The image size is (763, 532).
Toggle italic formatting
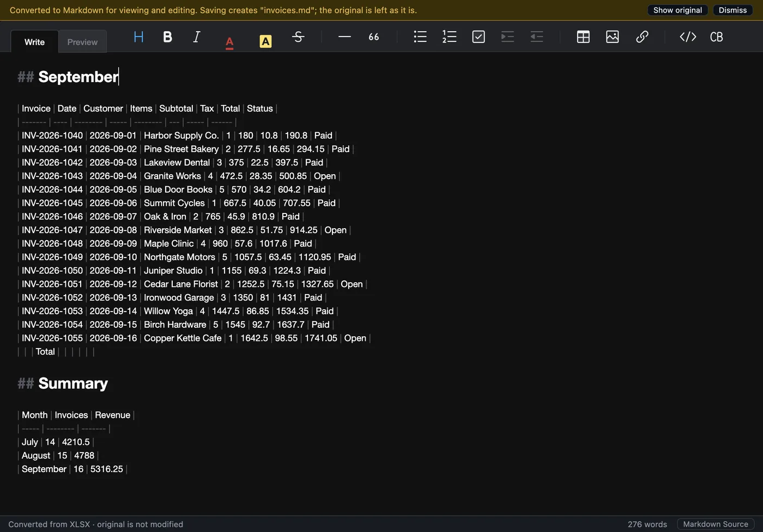(x=197, y=37)
